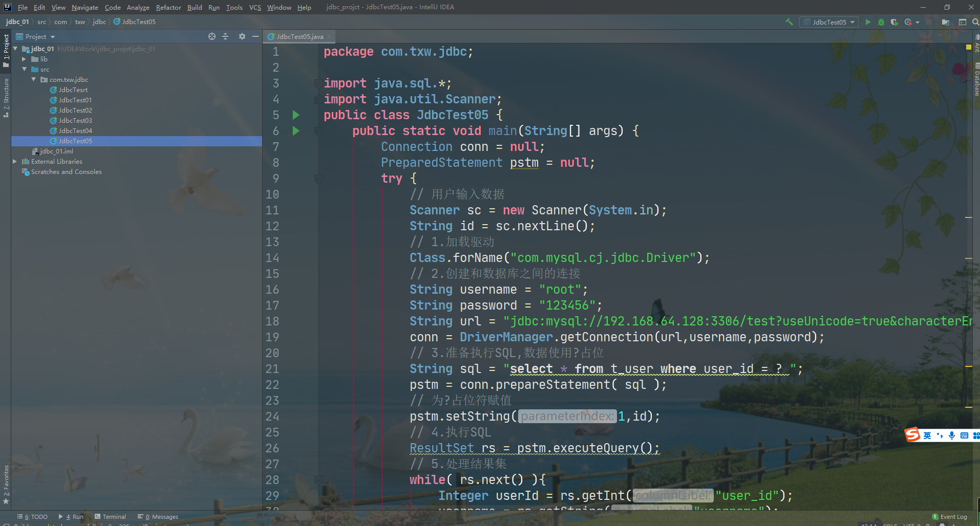Open the Structure tool window sidebar
This screenshot has height=526, width=980.
tap(6, 97)
